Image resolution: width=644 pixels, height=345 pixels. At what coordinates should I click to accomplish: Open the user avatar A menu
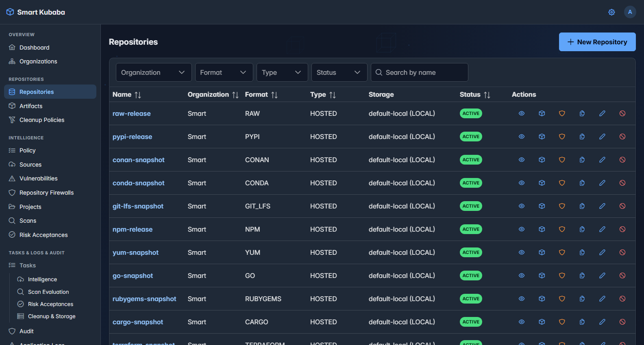coord(630,12)
